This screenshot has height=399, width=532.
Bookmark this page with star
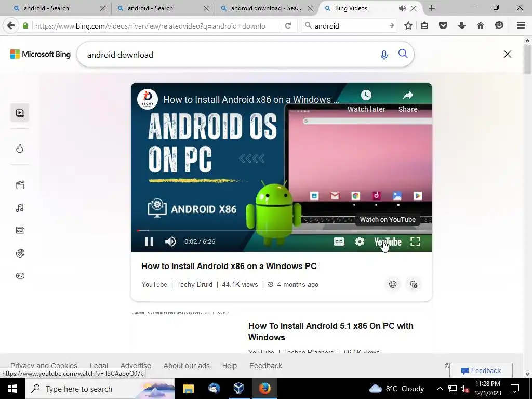[x=408, y=26]
